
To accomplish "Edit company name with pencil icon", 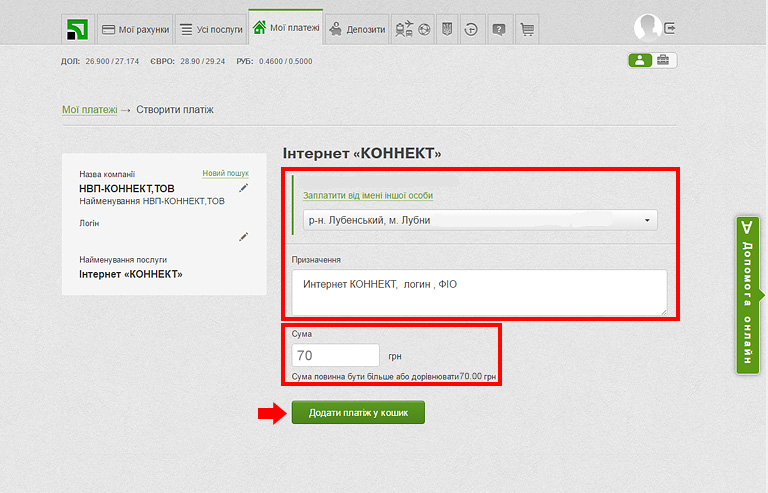I will coord(243,187).
